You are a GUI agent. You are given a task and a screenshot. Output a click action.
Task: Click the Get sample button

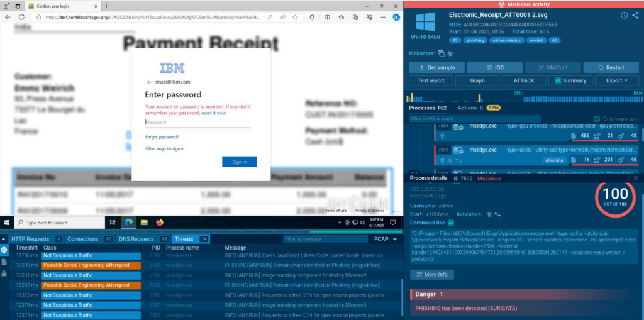tap(436, 67)
